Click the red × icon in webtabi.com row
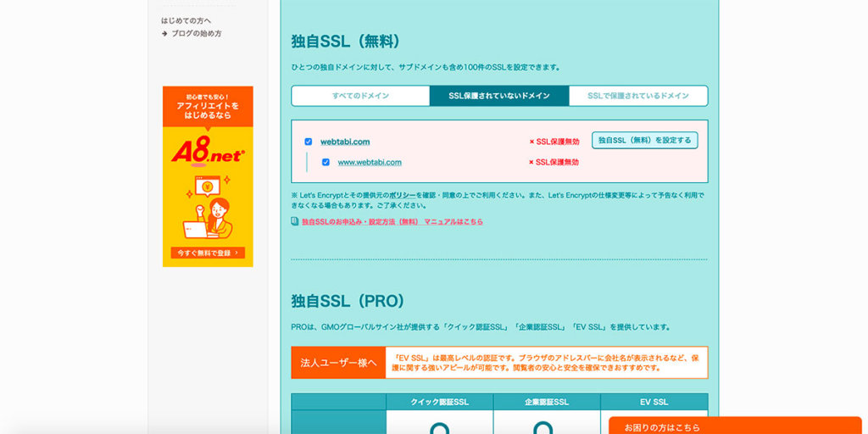The height and width of the screenshot is (434, 868). pos(531,142)
